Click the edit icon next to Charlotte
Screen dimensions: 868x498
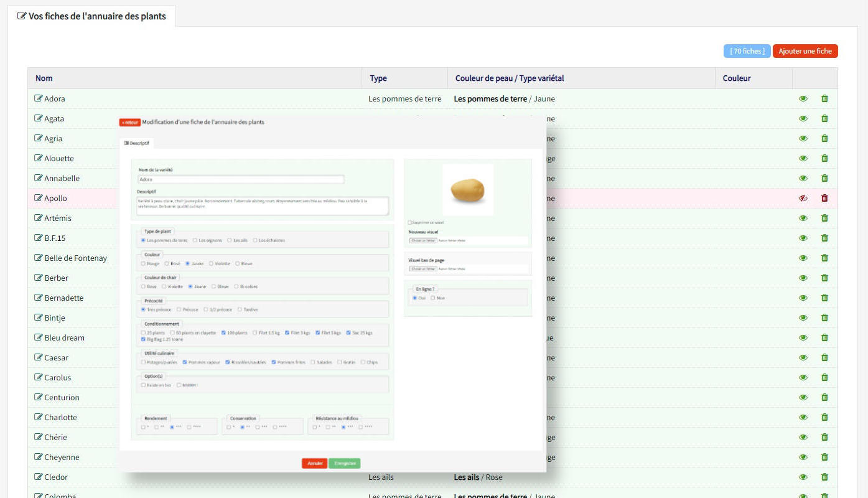point(39,418)
